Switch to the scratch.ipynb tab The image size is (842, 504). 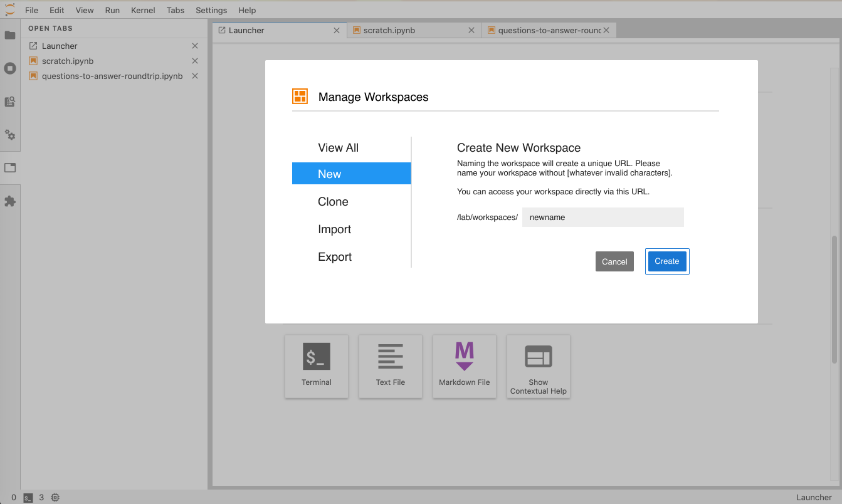click(x=414, y=30)
